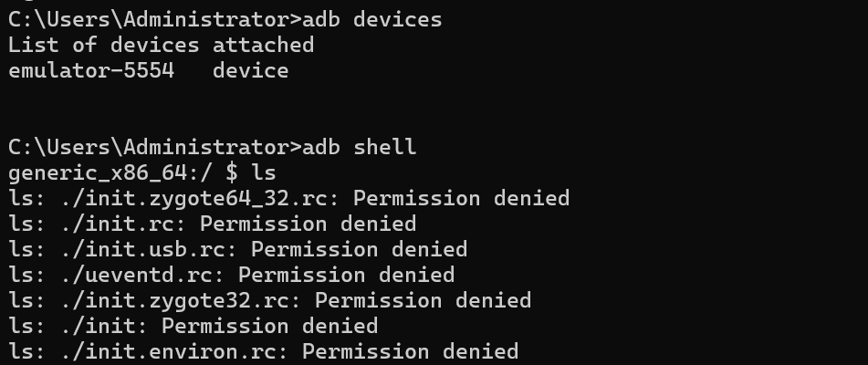Click the 'ls' command after the prompt
The image size is (868, 365).
[x=264, y=172]
